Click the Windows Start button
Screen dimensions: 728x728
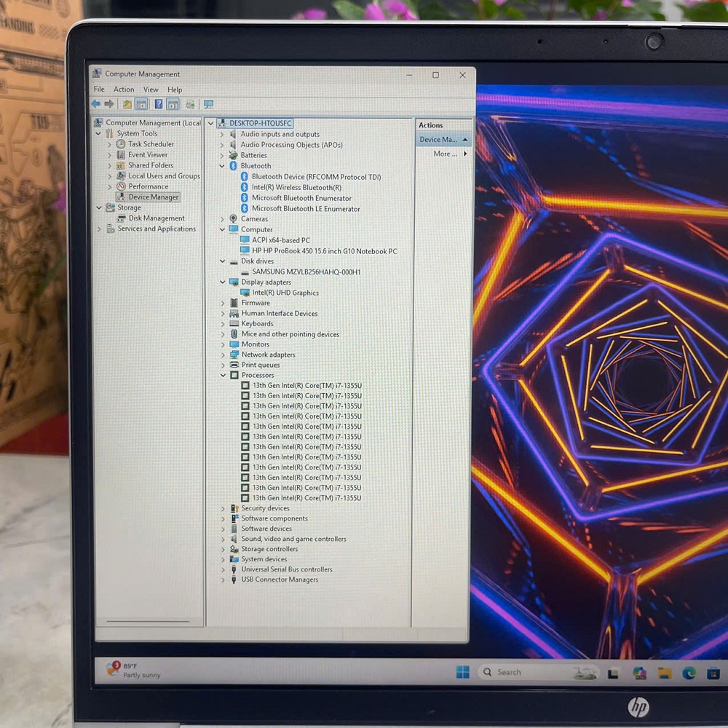click(x=463, y=672)
